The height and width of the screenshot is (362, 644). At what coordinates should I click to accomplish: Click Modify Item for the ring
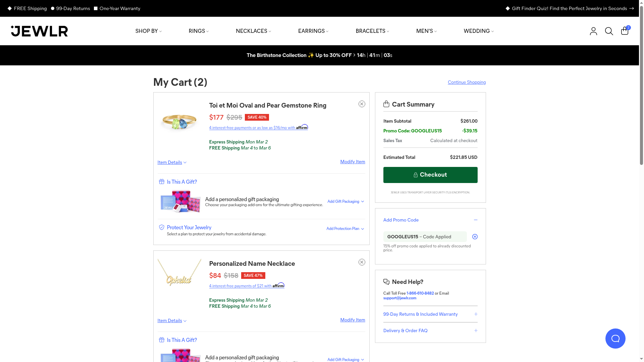(x=352, y=162)
